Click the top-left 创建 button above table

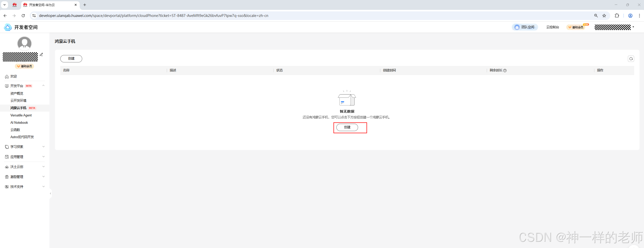pyautogui.click(x=71, y=59)
